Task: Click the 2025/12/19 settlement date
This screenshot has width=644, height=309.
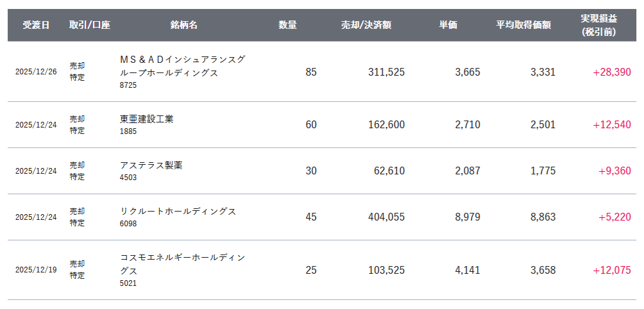Action: [36, 271]
